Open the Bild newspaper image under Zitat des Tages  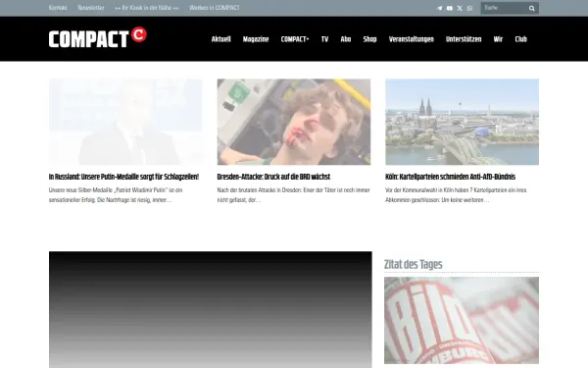(462, 320)
